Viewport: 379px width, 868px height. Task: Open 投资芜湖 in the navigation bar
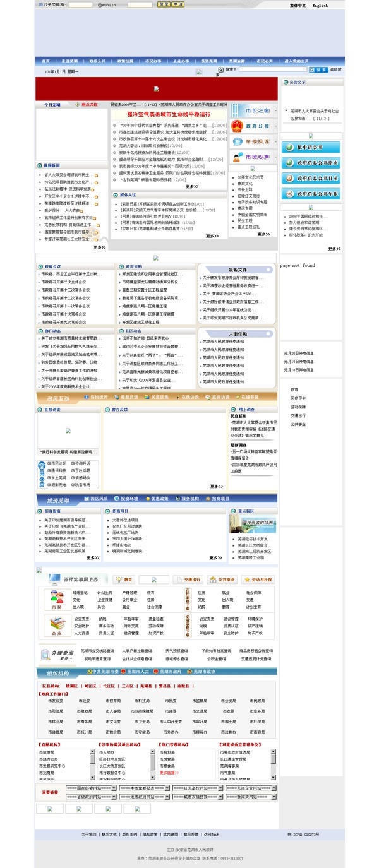pos(209,61)
